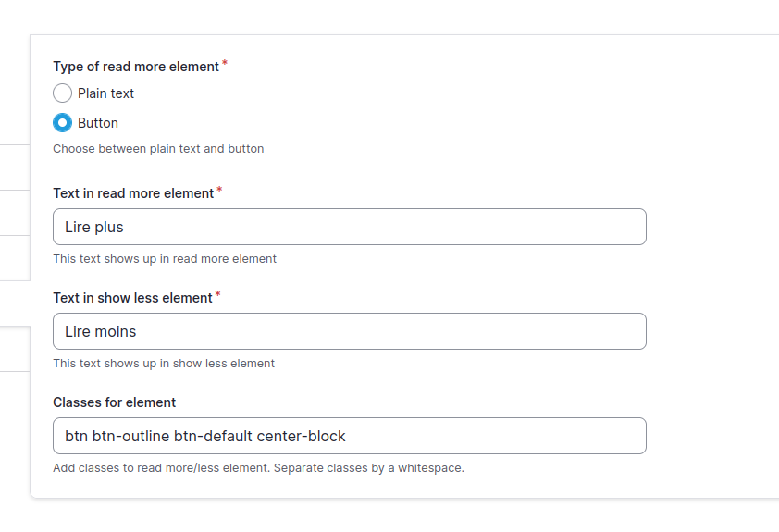
Task: Click the Classes for element input field
Action: click(x=350, y=436)
